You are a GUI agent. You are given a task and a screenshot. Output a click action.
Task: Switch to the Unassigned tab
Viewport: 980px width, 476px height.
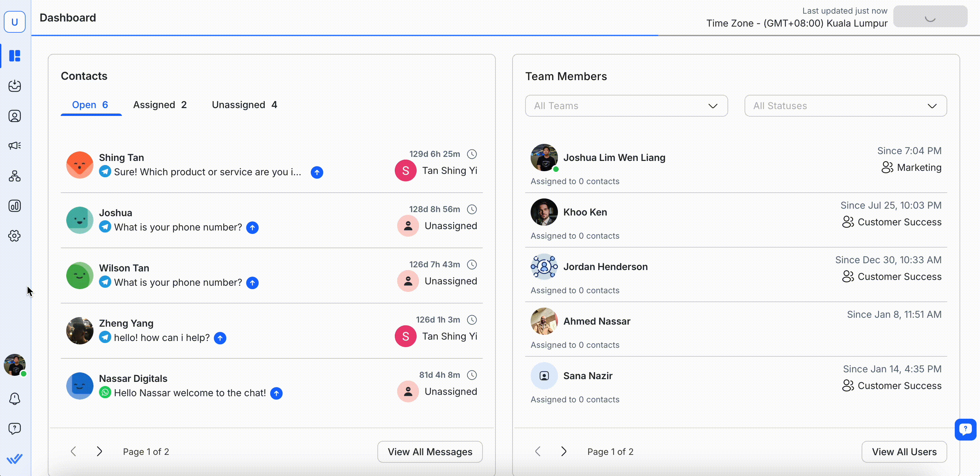click(x=244, y=105)
